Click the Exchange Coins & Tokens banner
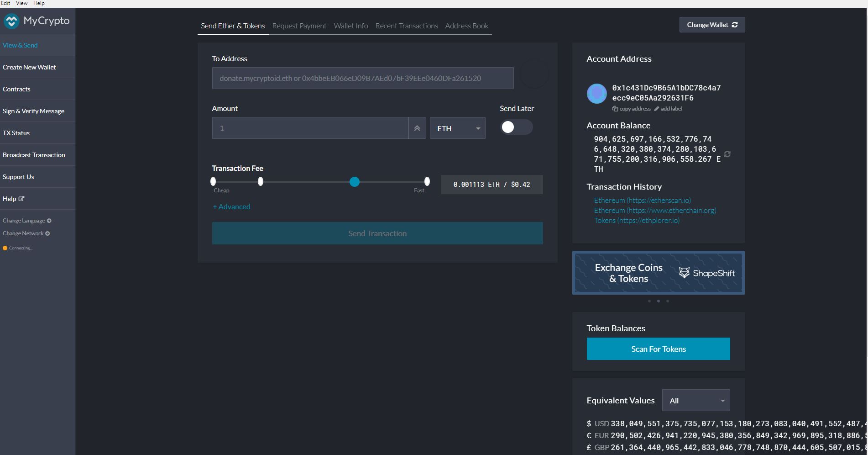The height and width of the screenshot is (455, 868). point(659,273)
